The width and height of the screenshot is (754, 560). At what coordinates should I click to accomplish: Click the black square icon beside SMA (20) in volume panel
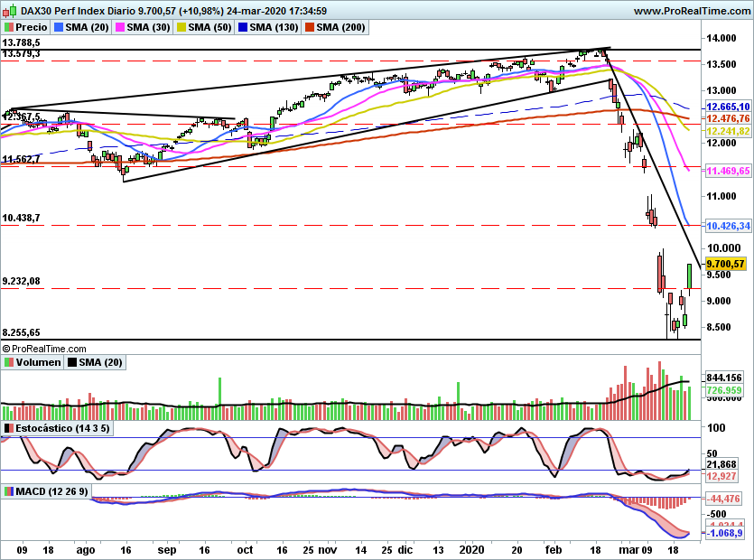coord(72,362)
